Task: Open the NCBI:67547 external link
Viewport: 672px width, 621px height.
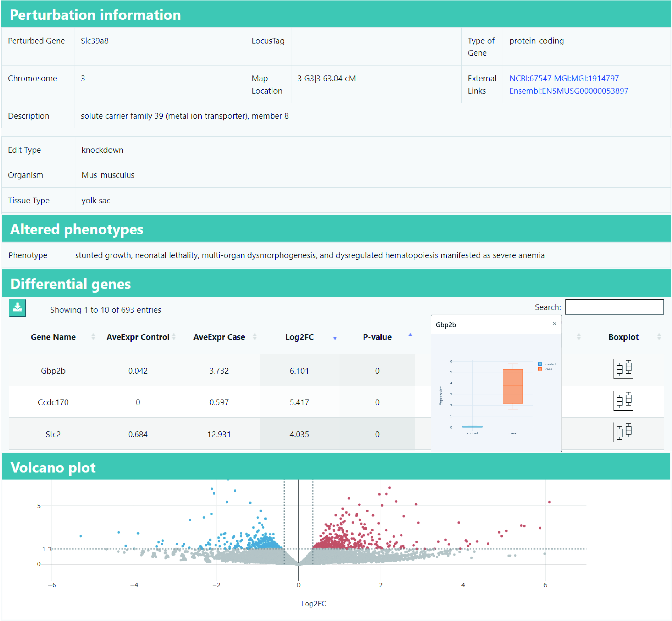Action: point(530,78)
